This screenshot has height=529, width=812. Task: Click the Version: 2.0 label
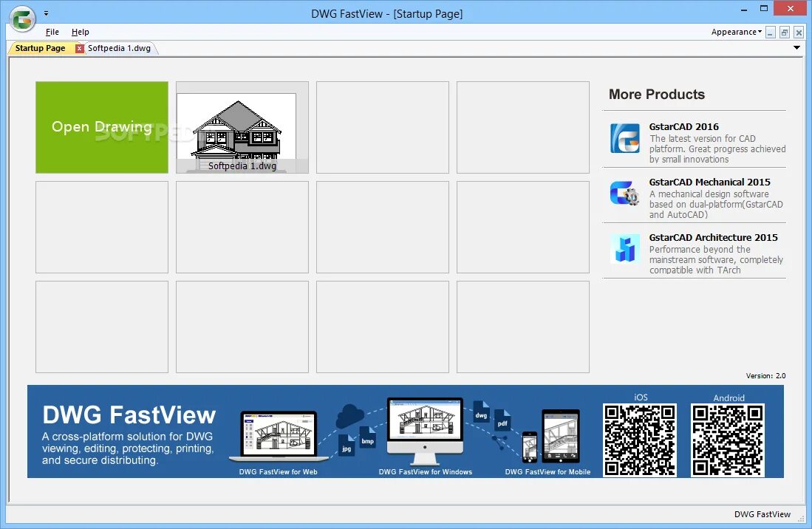pos(765,376)
